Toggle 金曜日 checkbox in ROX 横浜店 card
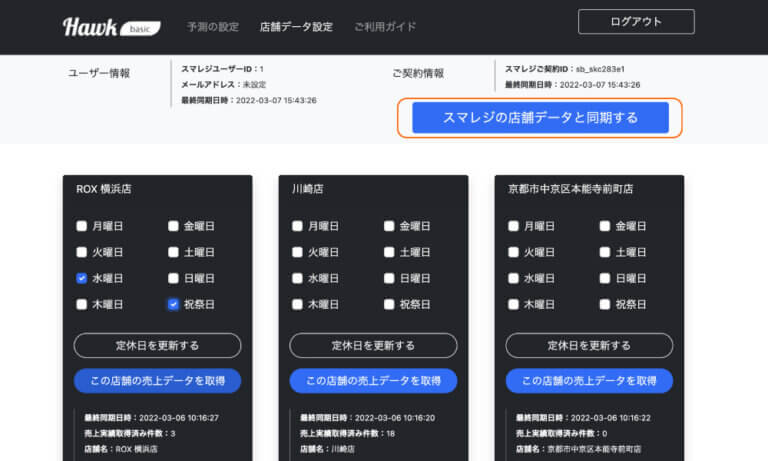Screen dimensions: 768x461 173,226
